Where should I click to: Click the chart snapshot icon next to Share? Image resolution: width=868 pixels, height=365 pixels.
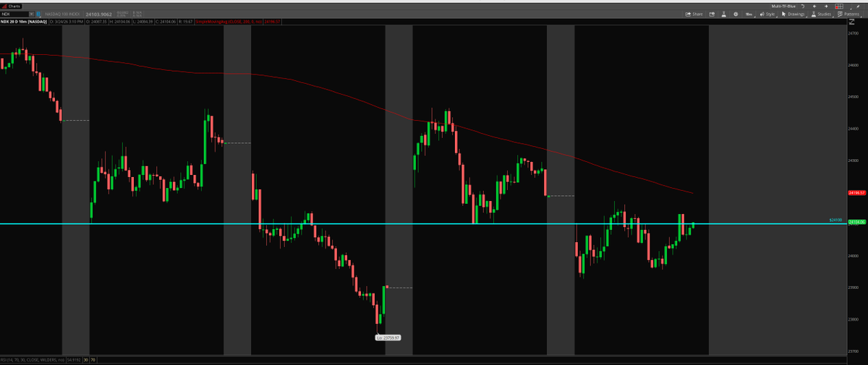tap(712, 14)
